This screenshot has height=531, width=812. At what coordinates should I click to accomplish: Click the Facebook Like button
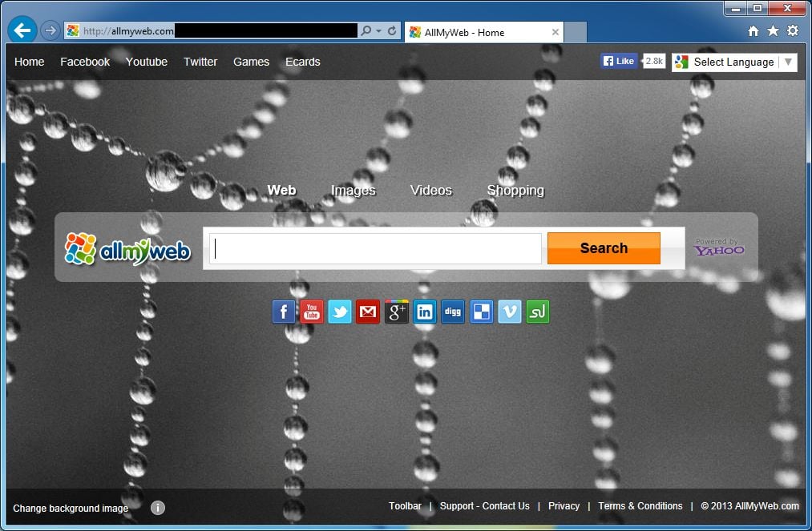[619, 61]
